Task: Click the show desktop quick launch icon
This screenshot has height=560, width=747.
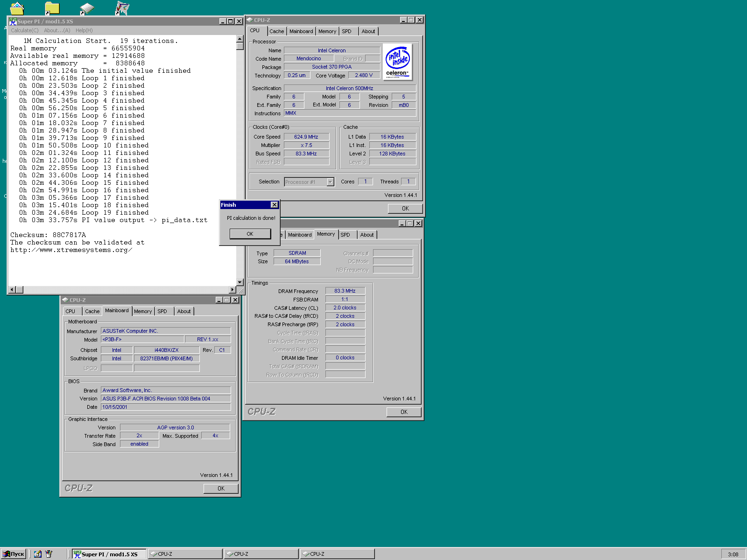Action: [38, 554]
